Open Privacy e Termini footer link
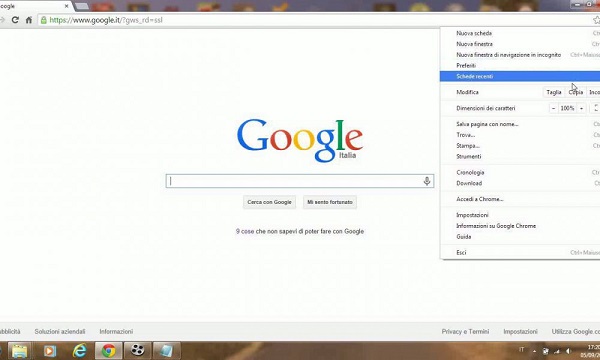600x360 pixels. 465,331
